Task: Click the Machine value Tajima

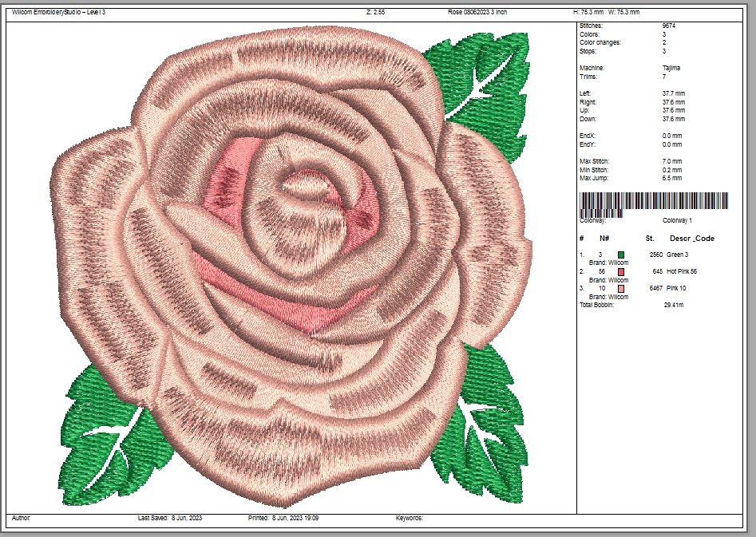Action: (671, 69)
